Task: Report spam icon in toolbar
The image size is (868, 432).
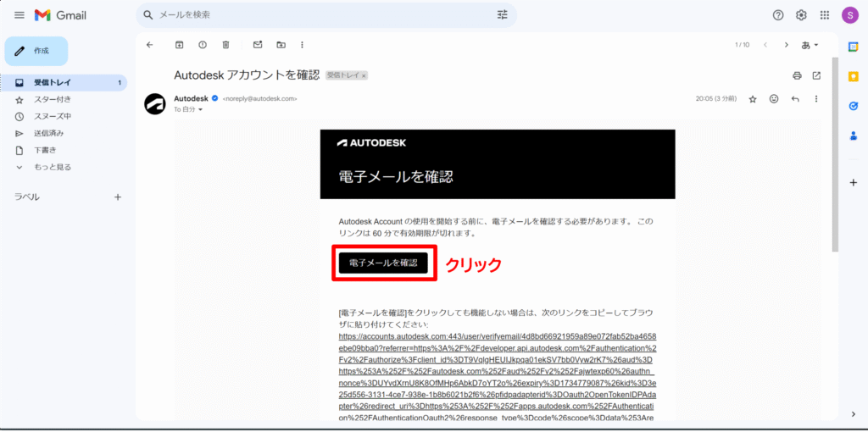Action: 203,45
